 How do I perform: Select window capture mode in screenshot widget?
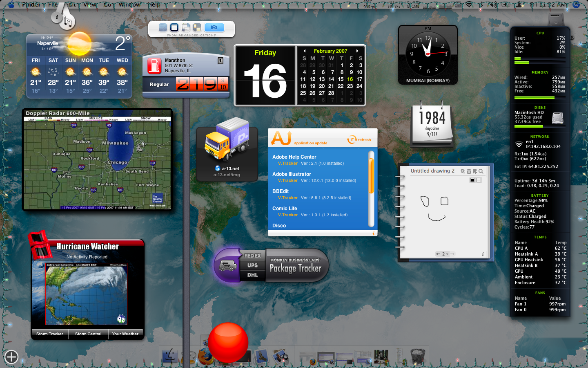tap(174, 27)
